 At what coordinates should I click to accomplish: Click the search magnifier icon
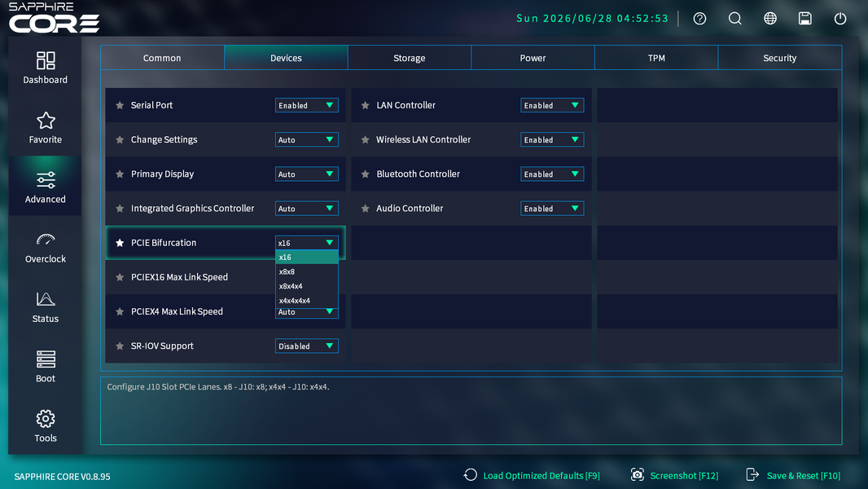(x=735, y=19)
